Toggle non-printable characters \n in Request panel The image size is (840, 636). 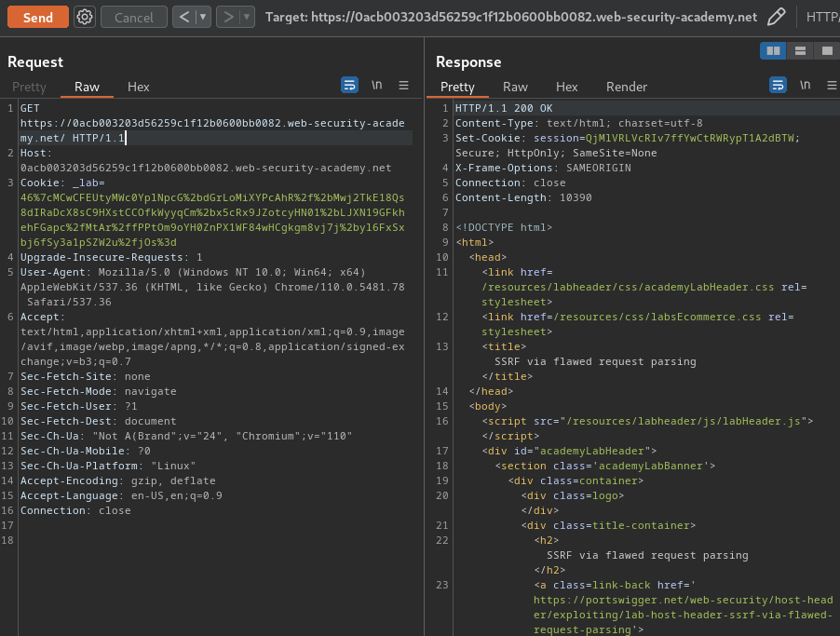pos(376,85)
